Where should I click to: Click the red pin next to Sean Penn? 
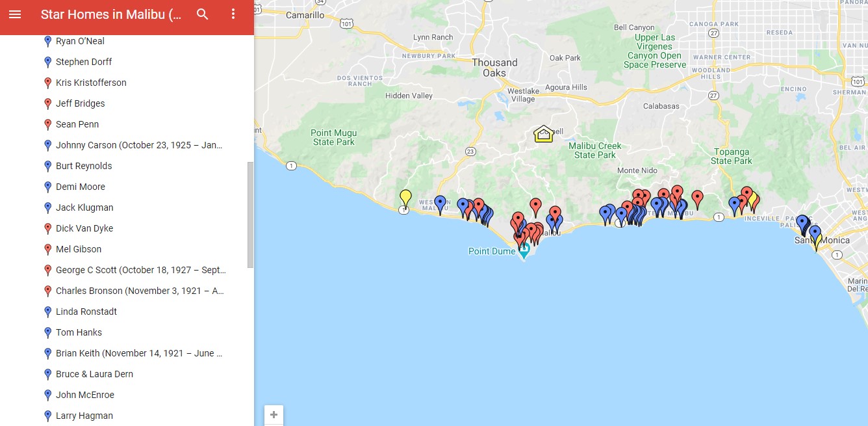click(x=47, y=124)
